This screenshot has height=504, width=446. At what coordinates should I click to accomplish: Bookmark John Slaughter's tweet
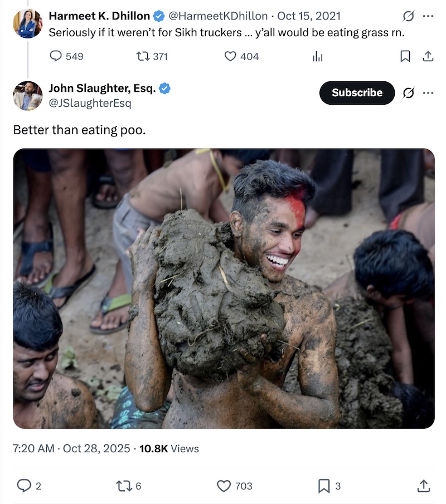tap(324, 486)
